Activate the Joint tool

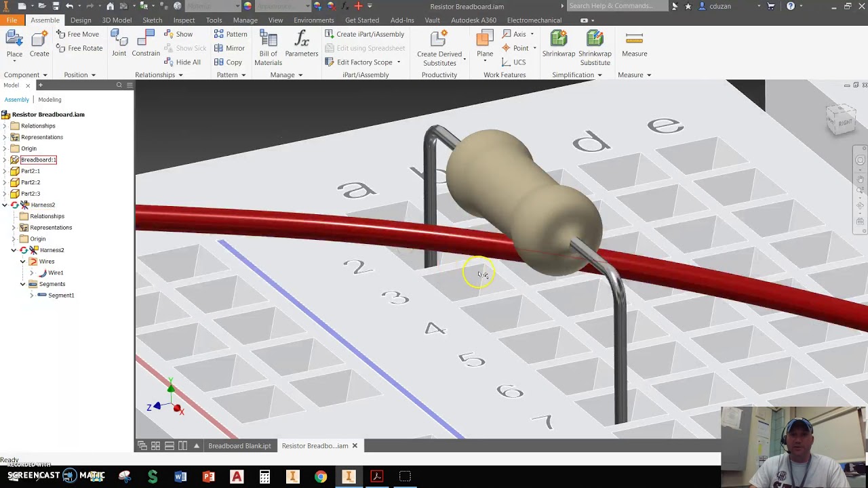click(x=119, y=44)
